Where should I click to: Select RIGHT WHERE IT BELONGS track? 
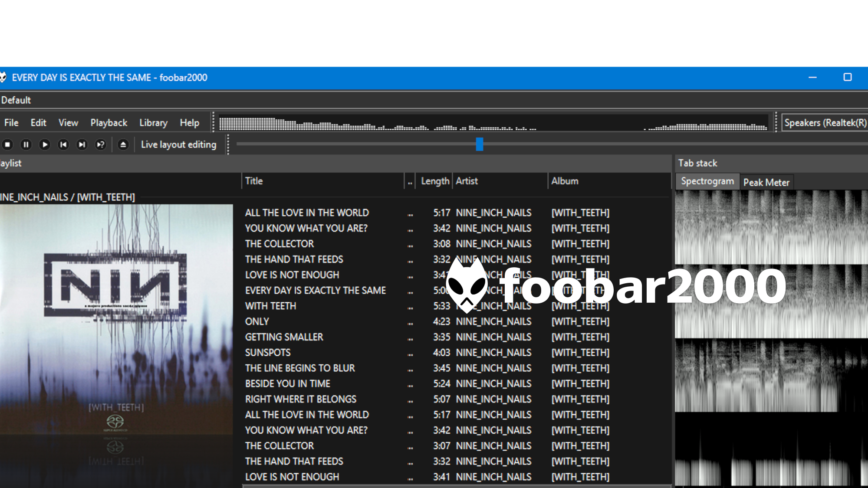(x=456, y=399)
